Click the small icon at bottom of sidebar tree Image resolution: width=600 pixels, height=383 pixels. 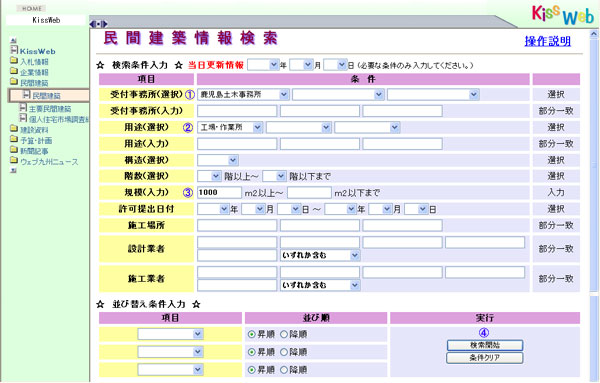tap(13, 171)
